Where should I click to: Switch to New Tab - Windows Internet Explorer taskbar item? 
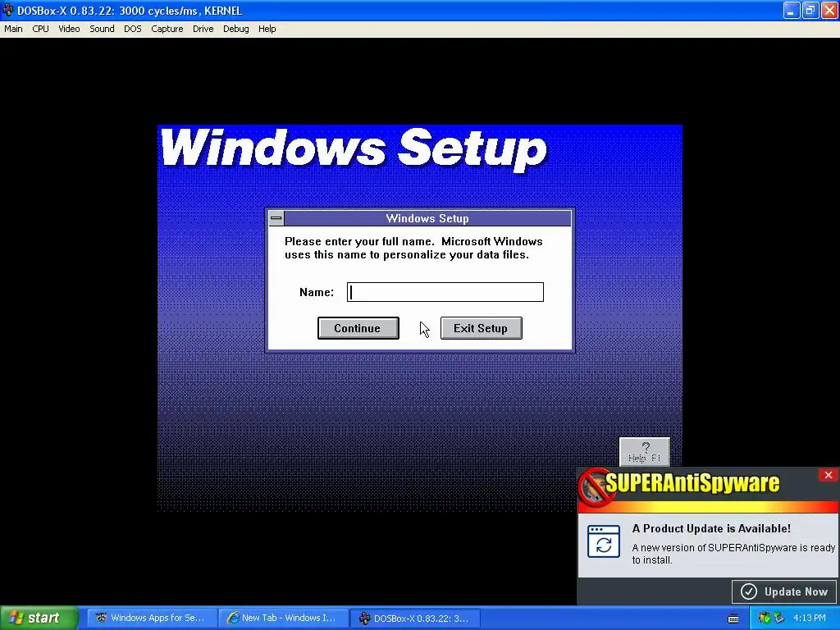[x=282, y=618]
